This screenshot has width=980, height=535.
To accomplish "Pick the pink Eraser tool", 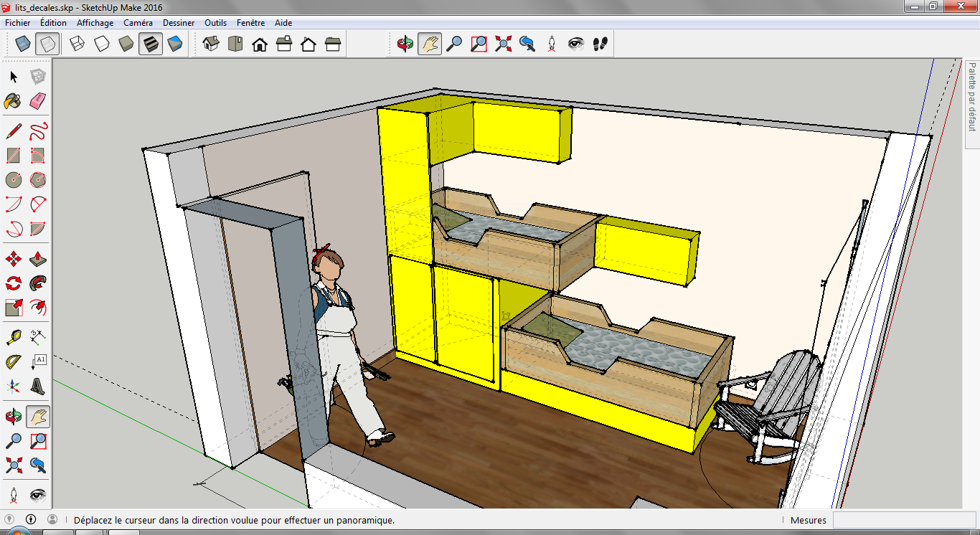I will click(38, 101).
